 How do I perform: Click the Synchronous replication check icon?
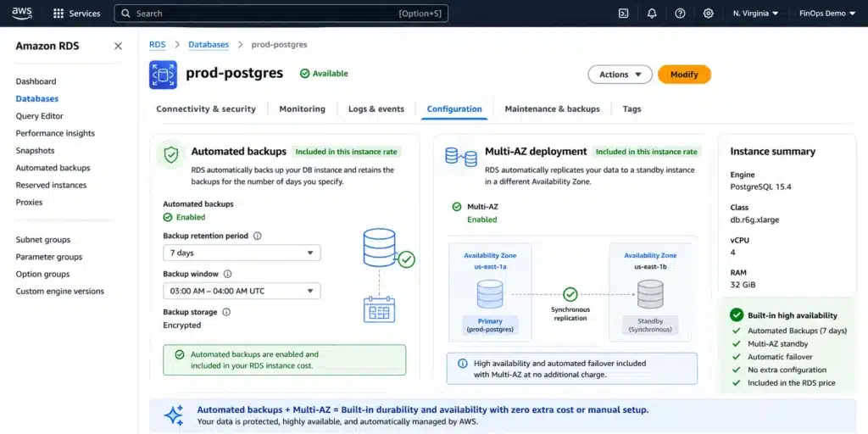[x=570, y=294]
